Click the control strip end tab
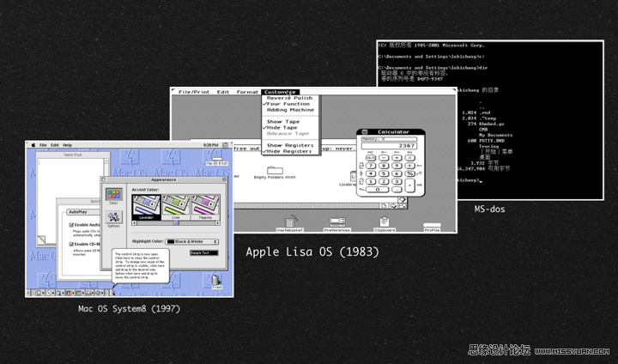 click(112, 293)
